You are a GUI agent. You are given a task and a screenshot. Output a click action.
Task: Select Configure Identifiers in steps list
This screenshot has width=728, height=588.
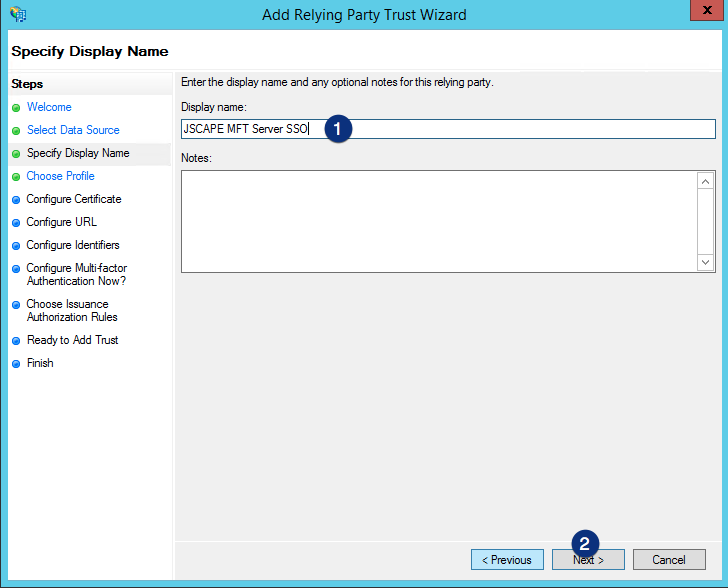point(73,245)
